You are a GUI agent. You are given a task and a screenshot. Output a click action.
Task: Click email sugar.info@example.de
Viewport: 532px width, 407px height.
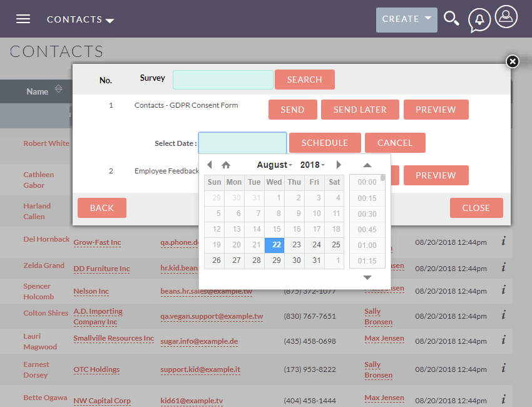point(199,341)
